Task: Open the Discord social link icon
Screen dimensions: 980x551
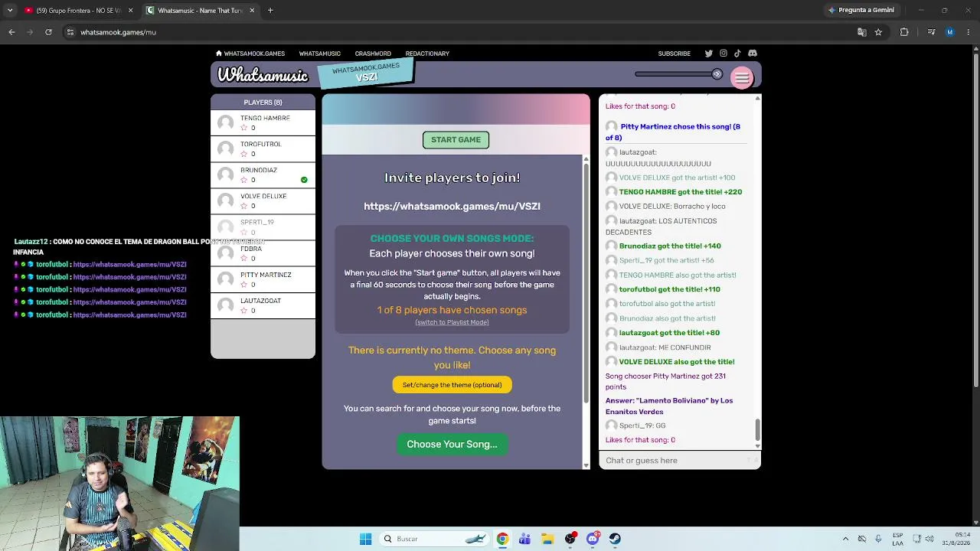Action: (753, 54)
